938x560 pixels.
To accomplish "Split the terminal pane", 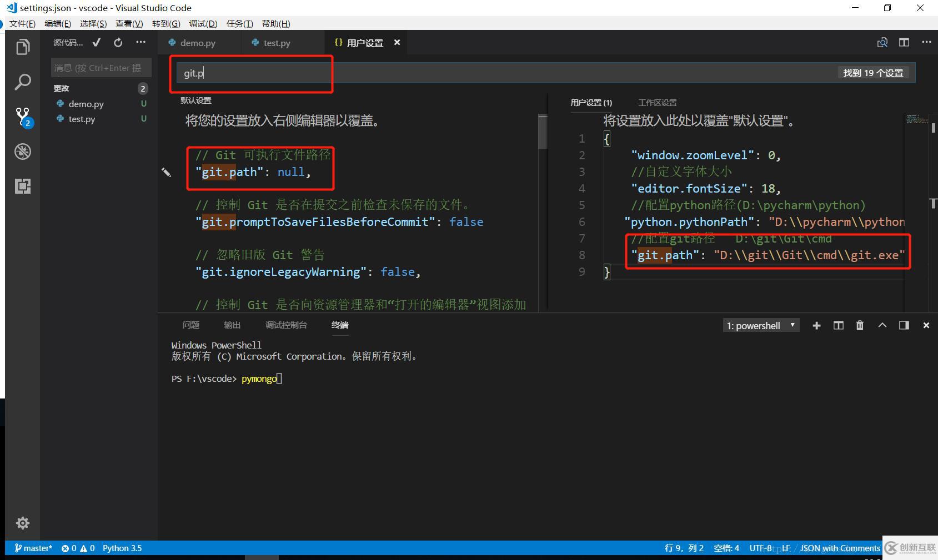I will (x=838, y=325).
